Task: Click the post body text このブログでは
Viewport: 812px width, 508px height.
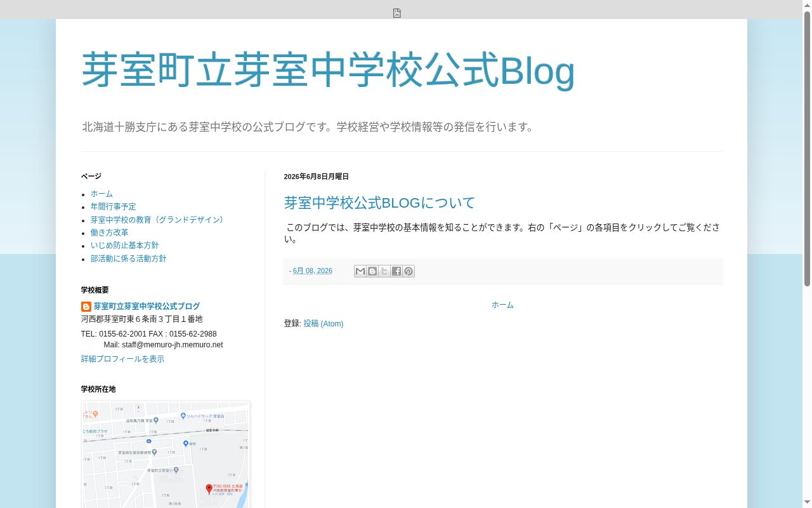Action: coord(502,233)
